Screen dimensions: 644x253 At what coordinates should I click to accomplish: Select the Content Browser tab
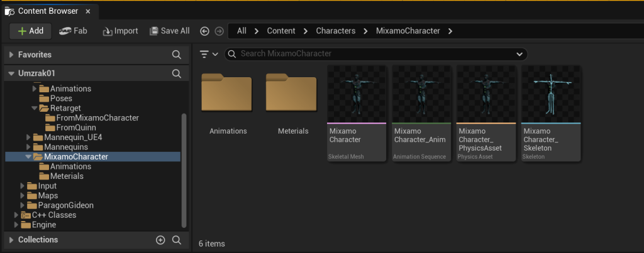pos(49,11)
